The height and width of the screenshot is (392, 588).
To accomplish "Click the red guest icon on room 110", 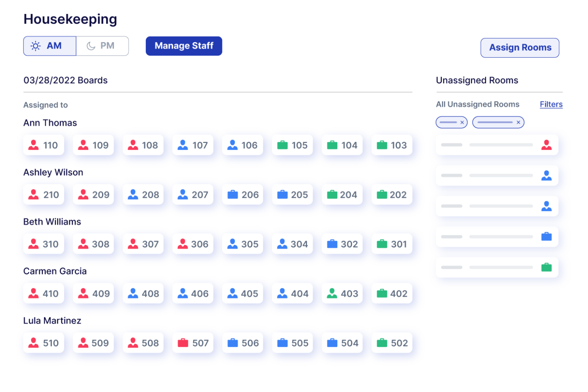I will coord(34,145).
